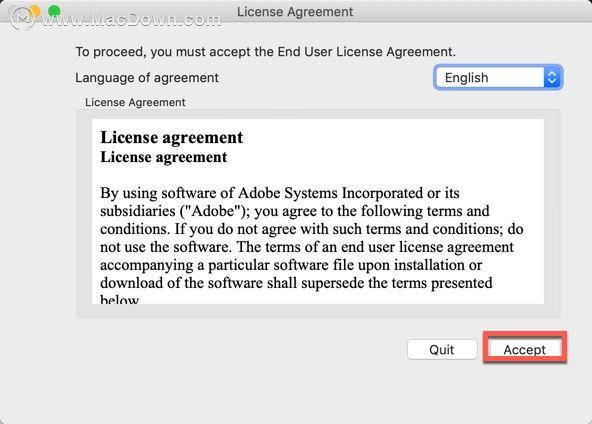Quit the license agreement dialog
The width and height of the screenshot is (592, 424).
[x=442, y=349]
